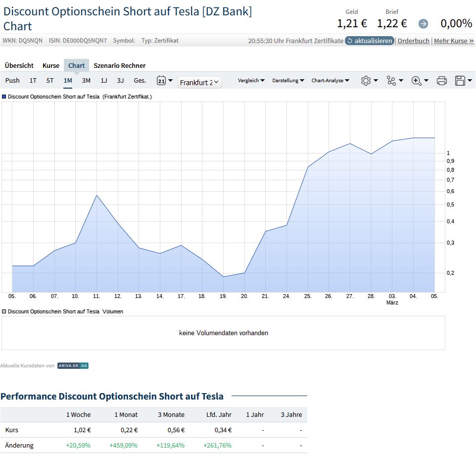Image resolution: width=476 pixels, height=454 pixels.
Task: Click the ISIN: DE000DQ5NQN7 text
Action: tap(78, 41)
